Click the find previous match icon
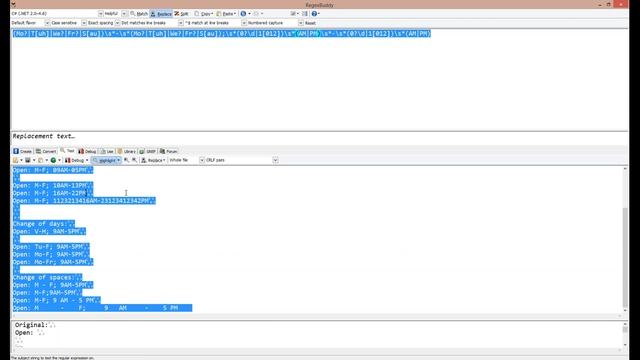The image size is (640, 360). (x=127, y=160)
